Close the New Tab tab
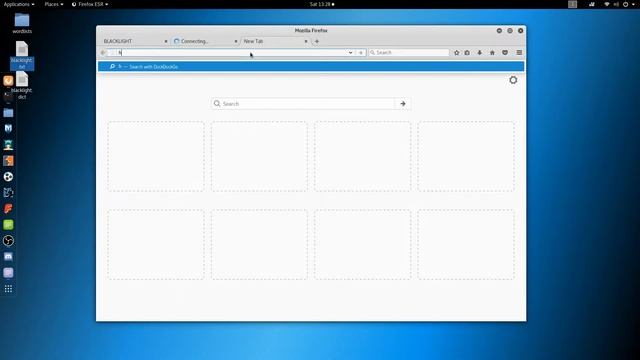Screen dimensions: 640x360 tap(306, 41)
